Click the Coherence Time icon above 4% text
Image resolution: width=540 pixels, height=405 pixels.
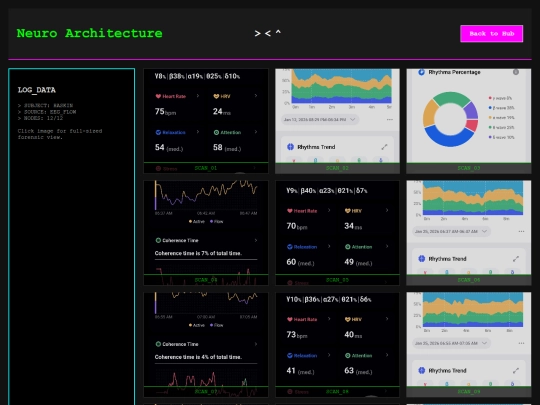(x=158, y=344)
